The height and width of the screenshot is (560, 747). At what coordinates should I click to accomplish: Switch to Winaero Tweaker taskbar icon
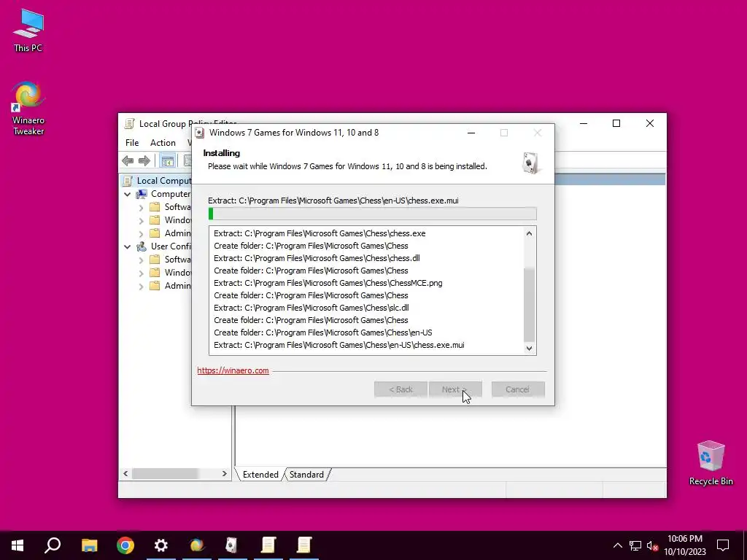[x=197, y=545]
